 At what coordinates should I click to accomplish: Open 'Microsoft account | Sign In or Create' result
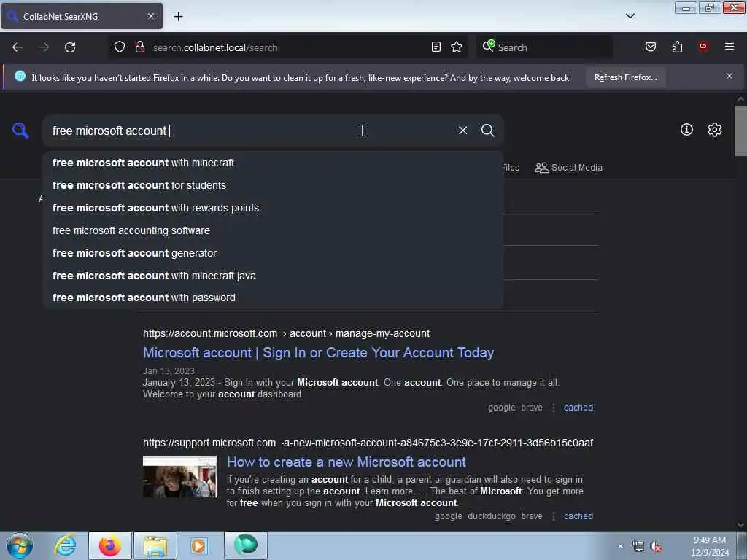coord(318,353)
